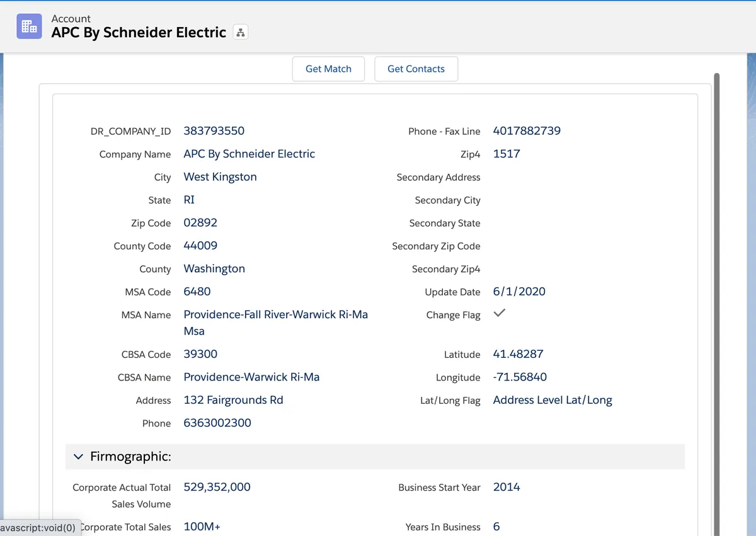Click the DR_COMPANY_ID label
The image size is (756, 536).
[130, 132]
